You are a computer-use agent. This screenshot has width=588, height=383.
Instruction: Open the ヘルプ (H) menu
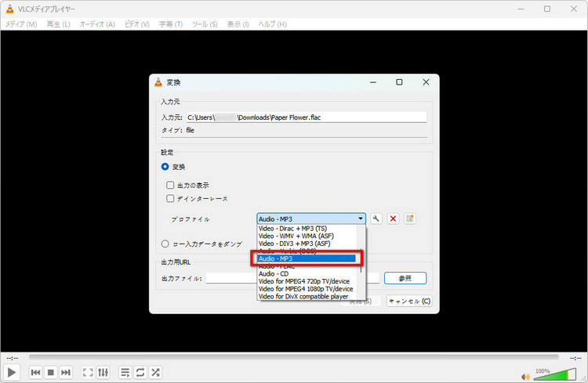tap(273, 24)
